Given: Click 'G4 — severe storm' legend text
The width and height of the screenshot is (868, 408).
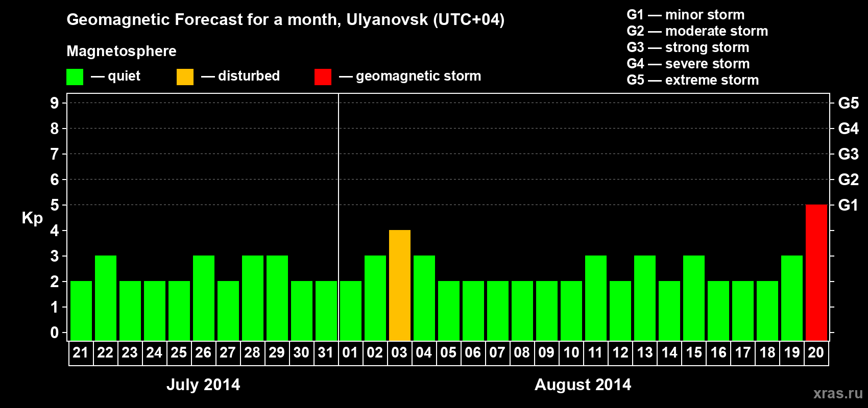Looking at the screenshot, I should [x=688, y=64].
